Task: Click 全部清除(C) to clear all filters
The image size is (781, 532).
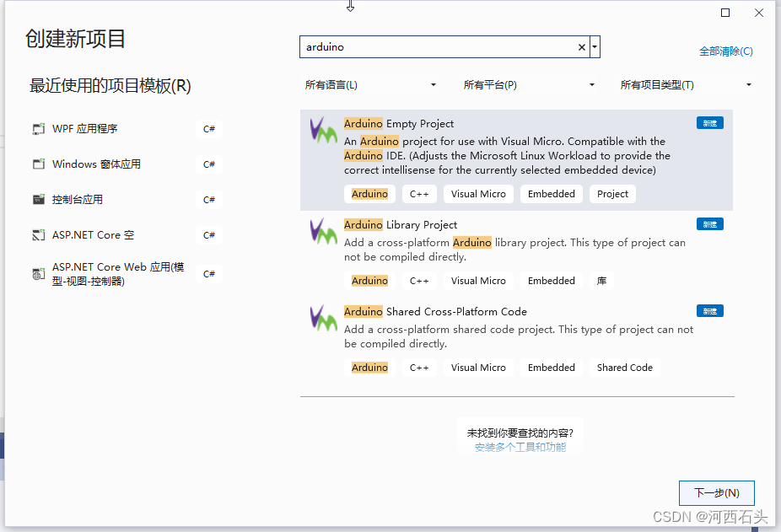Action: click(x=725, y=51)
